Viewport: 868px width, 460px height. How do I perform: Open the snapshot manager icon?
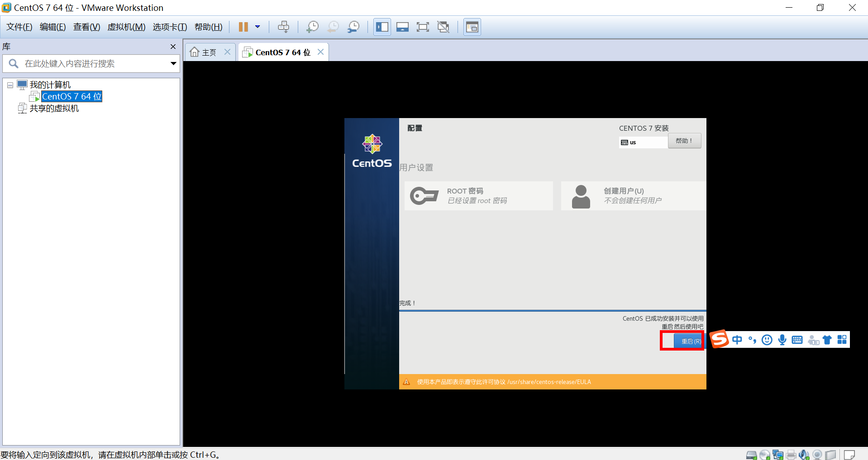[x=353, y=27]
